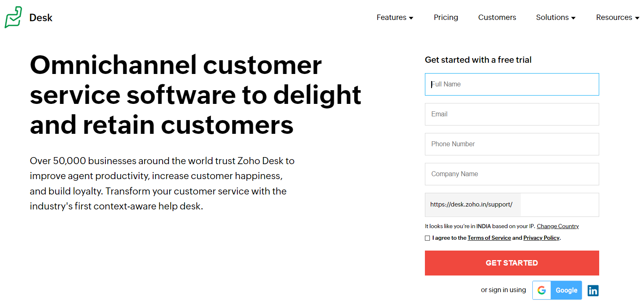The width and height of the screenshot is (644, 305).
Task: Click the support portal URL input
Action: point(559,205)
